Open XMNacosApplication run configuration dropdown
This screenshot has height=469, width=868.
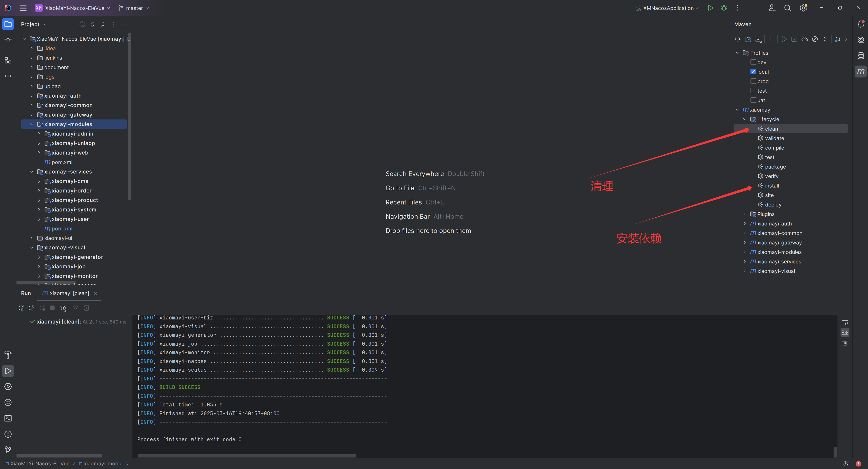pyautogui.click(x=667, y=8)
